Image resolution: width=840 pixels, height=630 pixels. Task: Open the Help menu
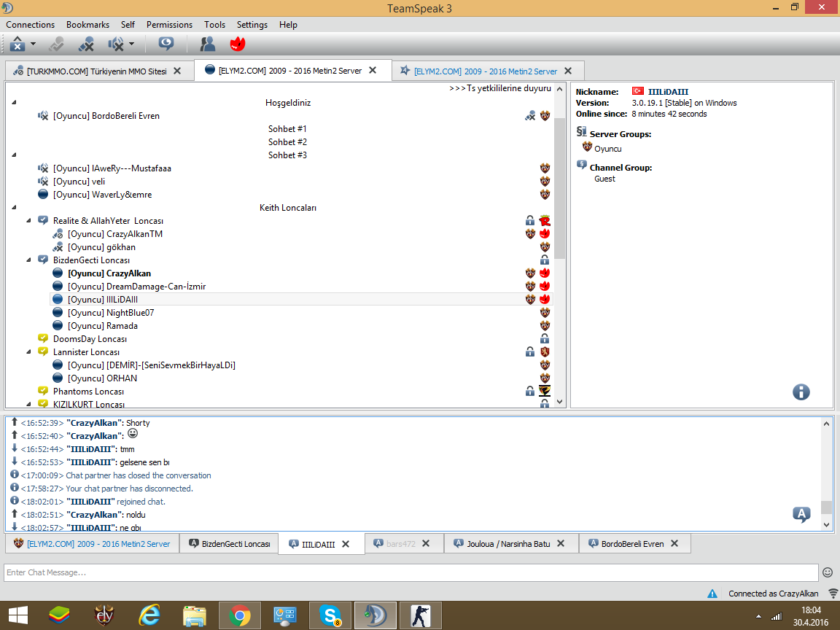click(288, 25)
